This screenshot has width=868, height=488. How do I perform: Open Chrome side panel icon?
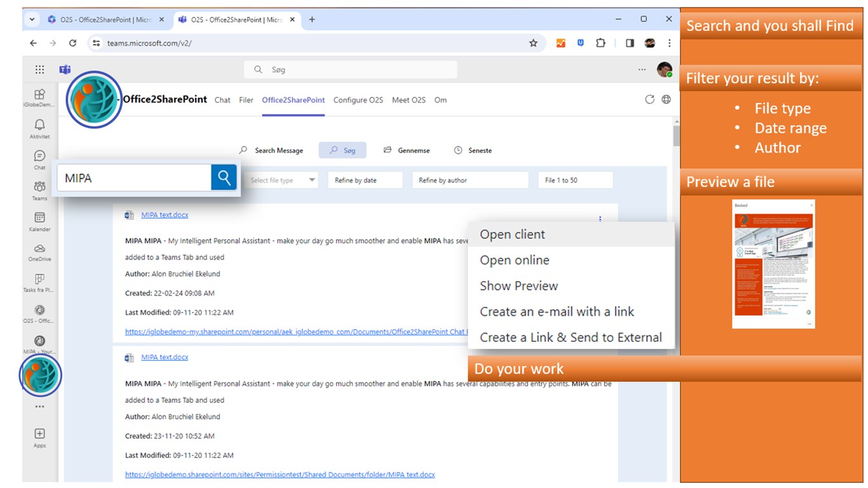pyautogui.click(x=630, y=43)
